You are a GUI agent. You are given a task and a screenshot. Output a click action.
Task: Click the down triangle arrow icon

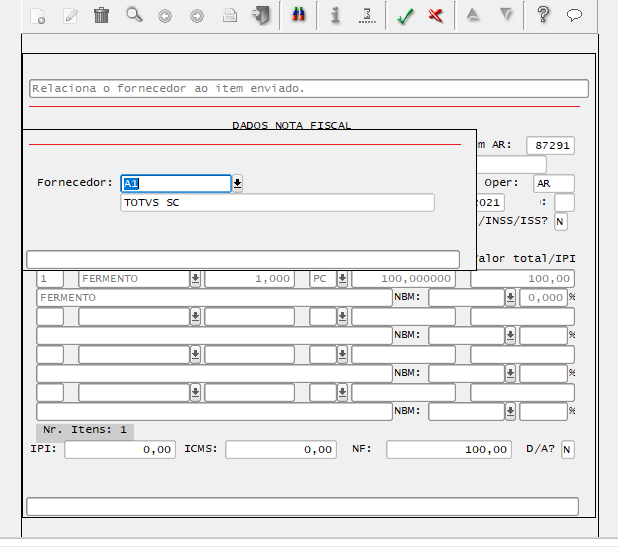(x=506, y=15)
